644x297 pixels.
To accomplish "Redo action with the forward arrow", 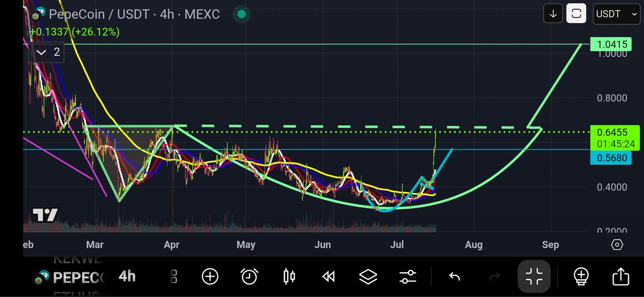I will pos(494,277).
